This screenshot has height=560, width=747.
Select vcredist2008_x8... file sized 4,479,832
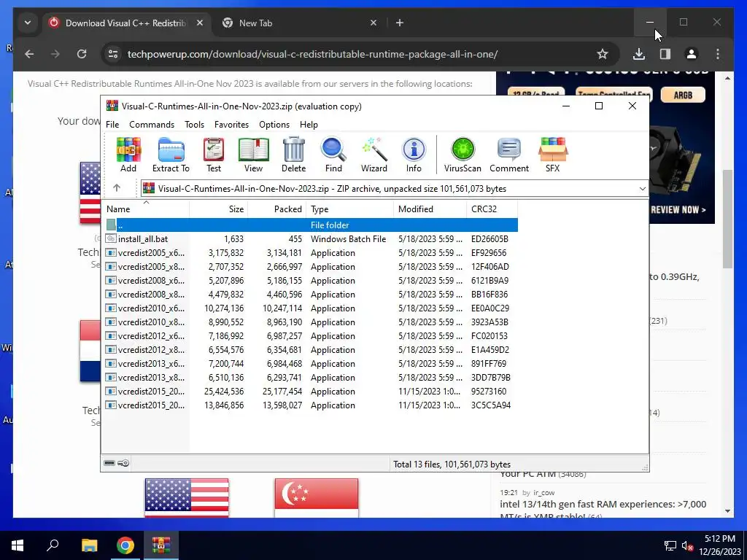click(x=311, y=295)
